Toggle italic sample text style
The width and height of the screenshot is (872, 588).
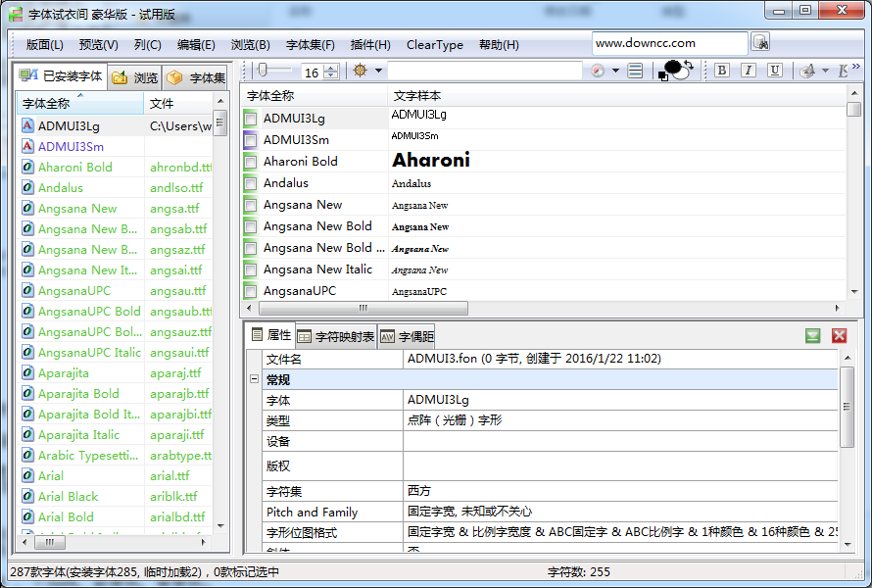749,71
